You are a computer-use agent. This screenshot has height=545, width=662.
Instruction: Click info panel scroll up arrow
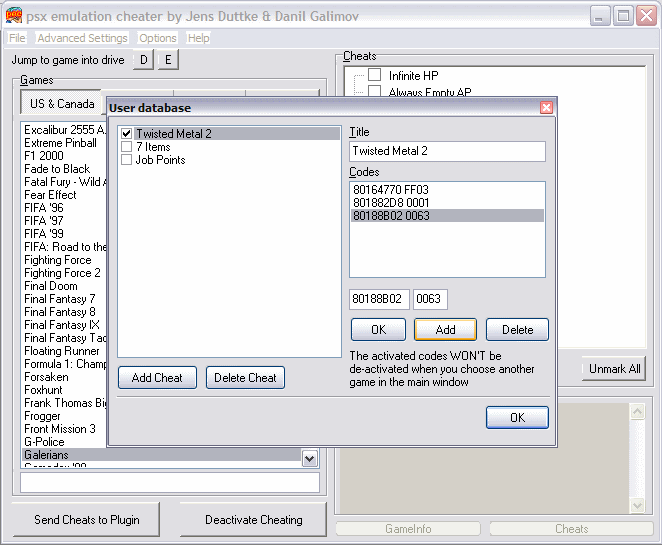click(x=637, y=411)
